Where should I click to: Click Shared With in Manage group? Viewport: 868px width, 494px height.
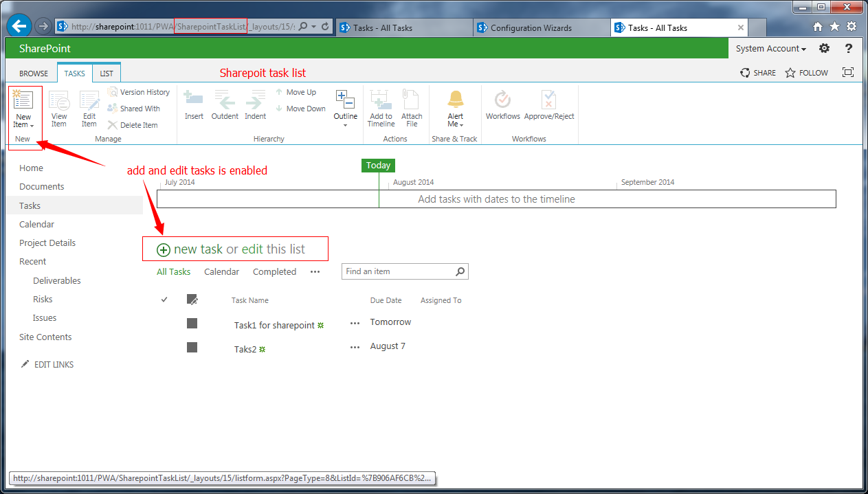(133, 109)
